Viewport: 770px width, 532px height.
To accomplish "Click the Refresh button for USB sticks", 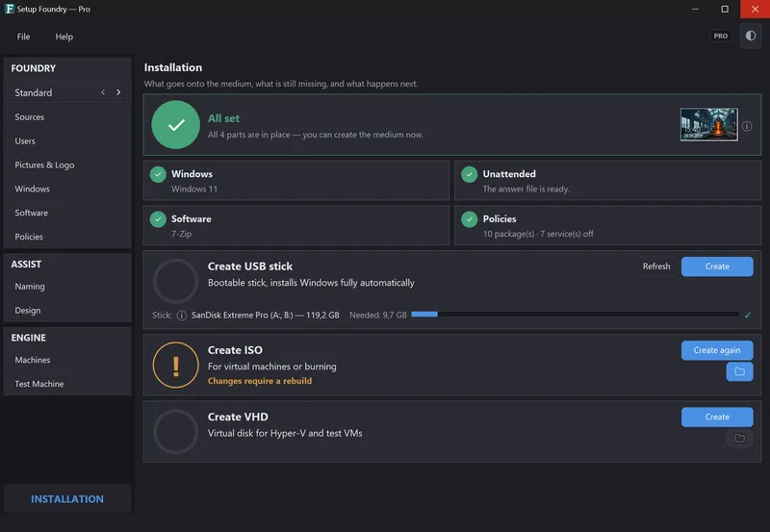I will (x=656, y=266).
